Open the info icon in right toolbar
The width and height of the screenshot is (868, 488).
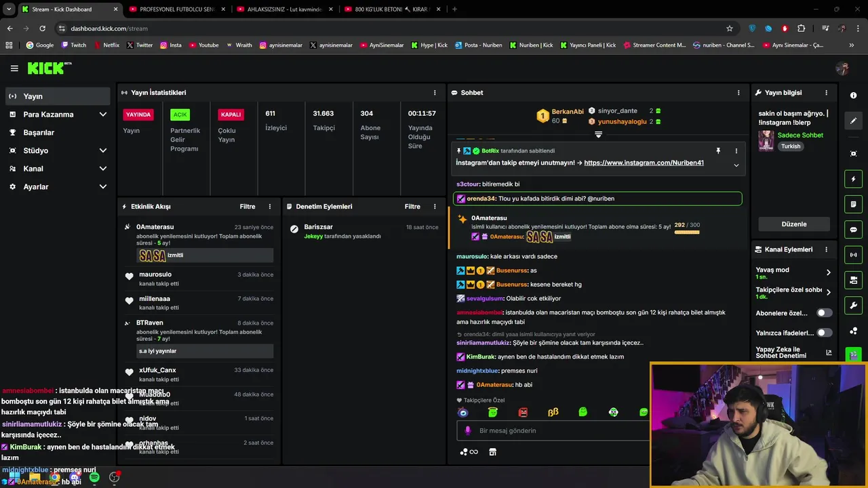(853, 96)
